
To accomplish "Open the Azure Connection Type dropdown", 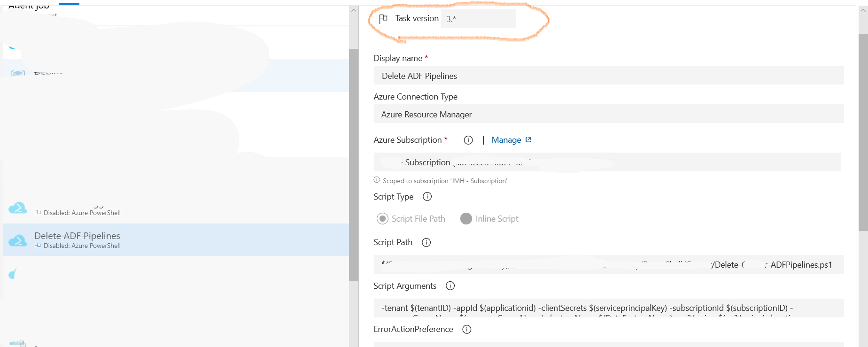I will click(x=608, y=114).
